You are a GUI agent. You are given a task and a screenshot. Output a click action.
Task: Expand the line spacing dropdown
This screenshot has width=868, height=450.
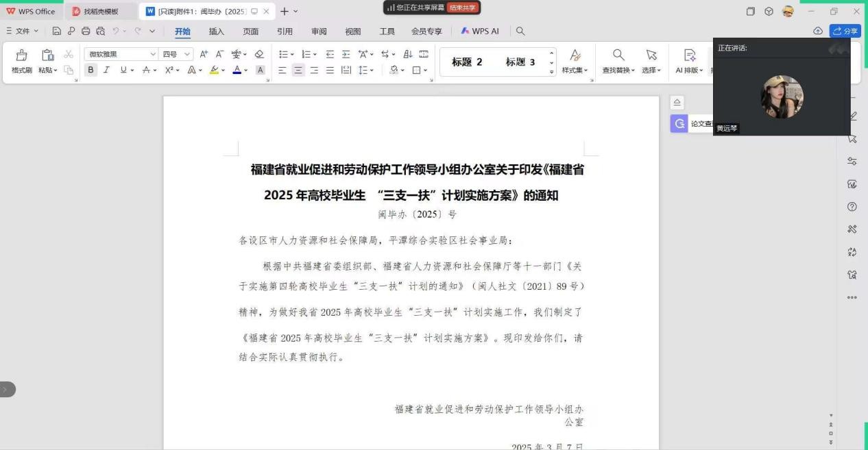coord(372,70)
